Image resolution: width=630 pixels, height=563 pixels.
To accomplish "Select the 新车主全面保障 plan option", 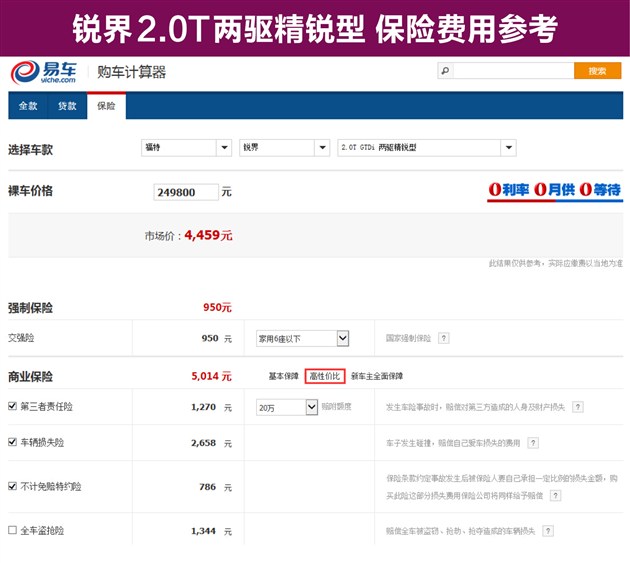I will (377, 377).
